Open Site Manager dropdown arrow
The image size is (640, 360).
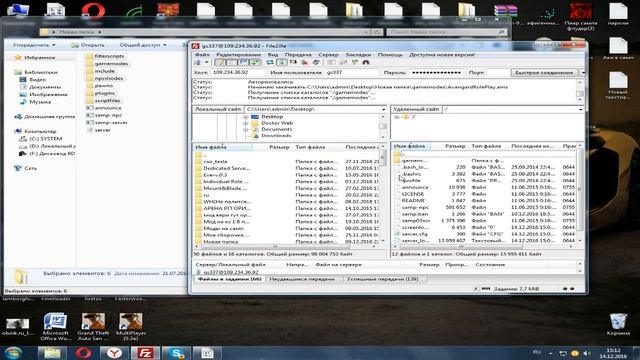[207, 62]
